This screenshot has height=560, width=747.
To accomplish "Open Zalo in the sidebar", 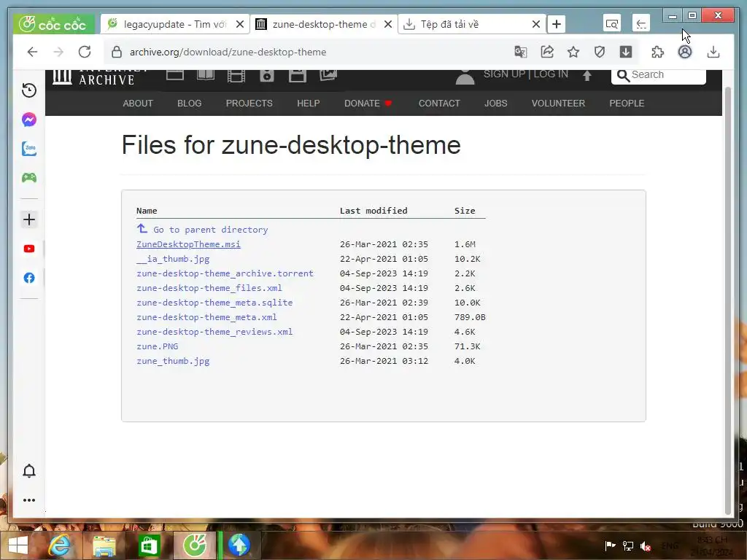I will click(x=29, y=149).
